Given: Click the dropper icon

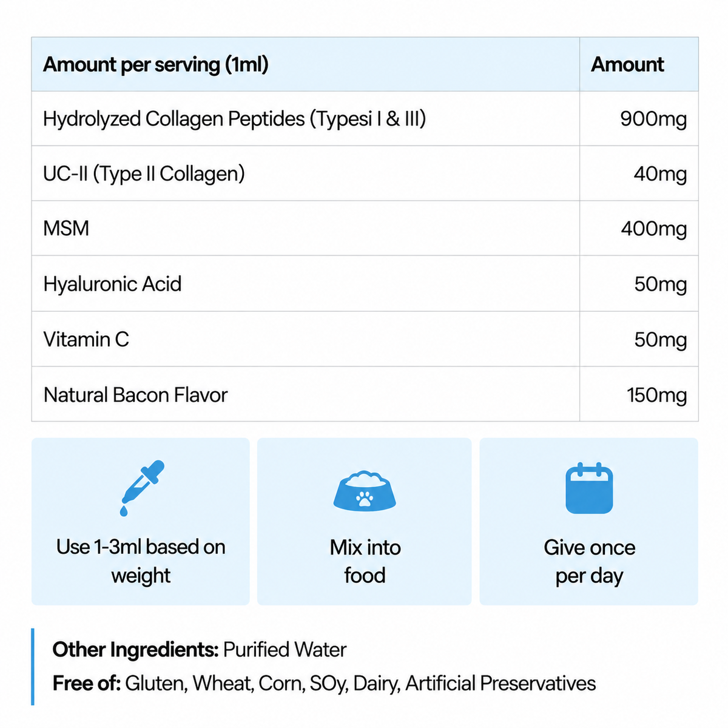Looking at the screenshot, I should (143, 488).
